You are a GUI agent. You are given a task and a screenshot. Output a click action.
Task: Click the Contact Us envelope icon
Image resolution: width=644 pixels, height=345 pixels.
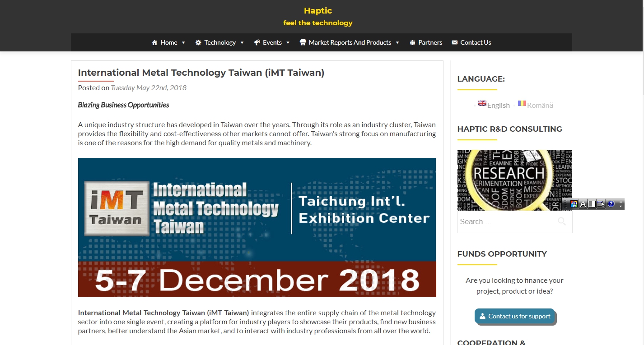[x=454, y=42]
